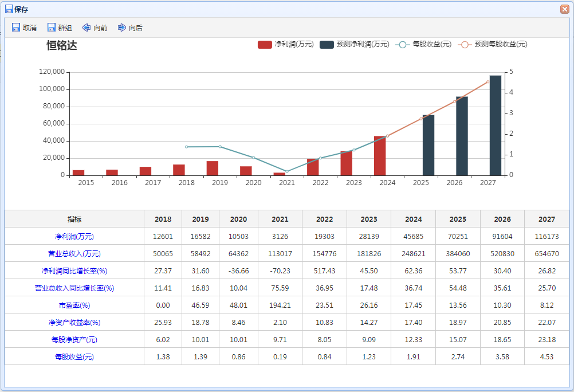Open the 营业总收入(万元) indicator link
The image size is (574, 392).
pyautogui.click(x=74, y=253)
